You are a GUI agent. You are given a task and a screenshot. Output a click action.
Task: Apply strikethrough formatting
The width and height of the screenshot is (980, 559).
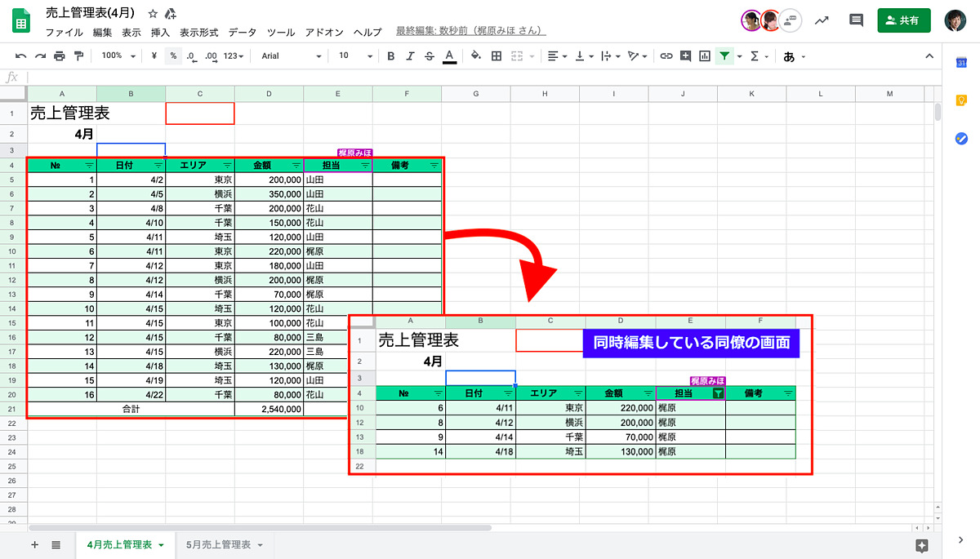[x=430, y=56]
